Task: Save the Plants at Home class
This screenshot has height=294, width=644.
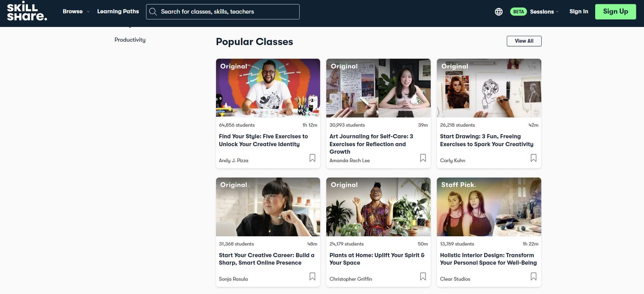Action: coord(423,276)
